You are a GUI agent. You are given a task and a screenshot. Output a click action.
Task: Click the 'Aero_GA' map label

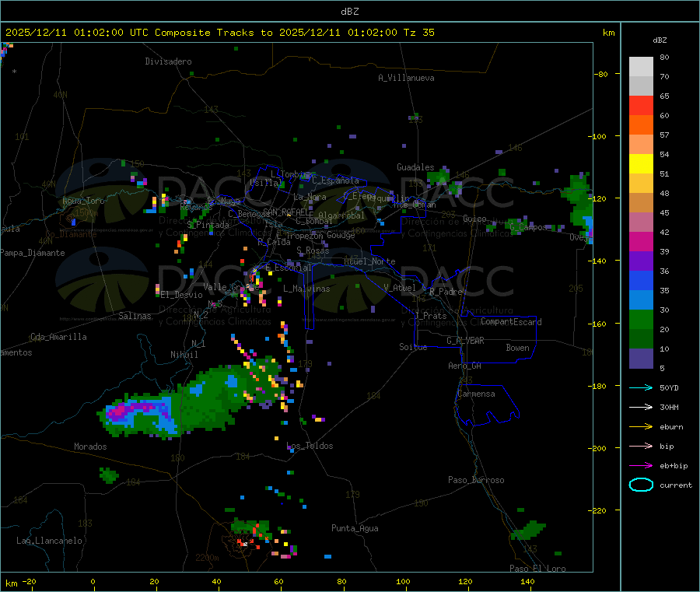point(465,366)
